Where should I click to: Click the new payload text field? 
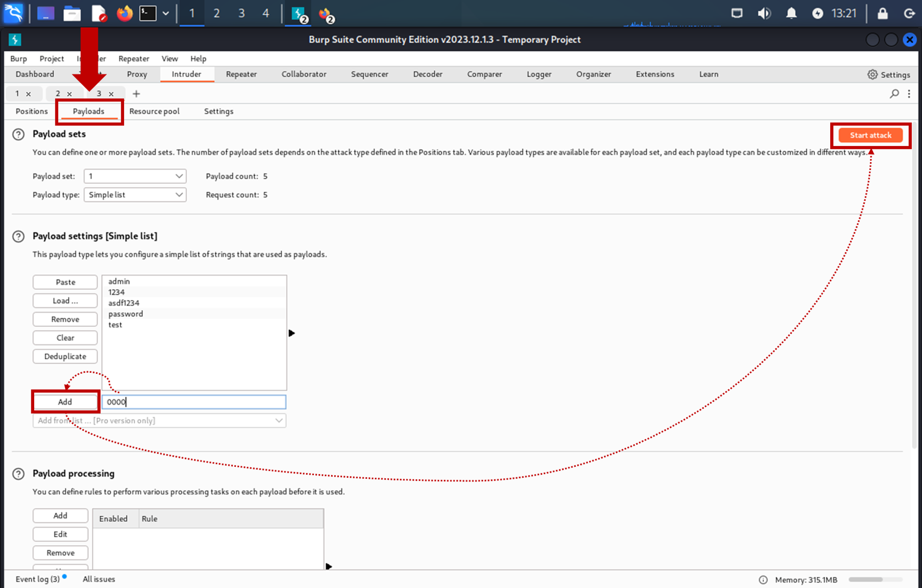(194, 402)
